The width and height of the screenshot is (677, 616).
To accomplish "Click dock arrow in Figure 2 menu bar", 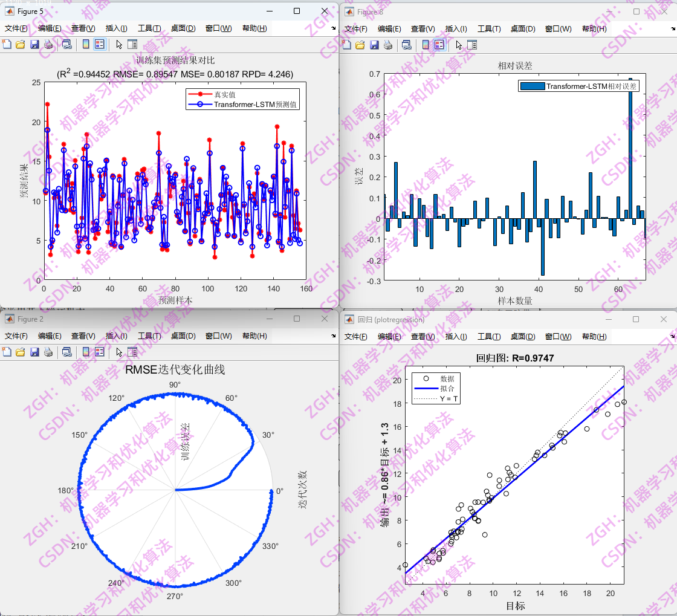I will 333,336.
